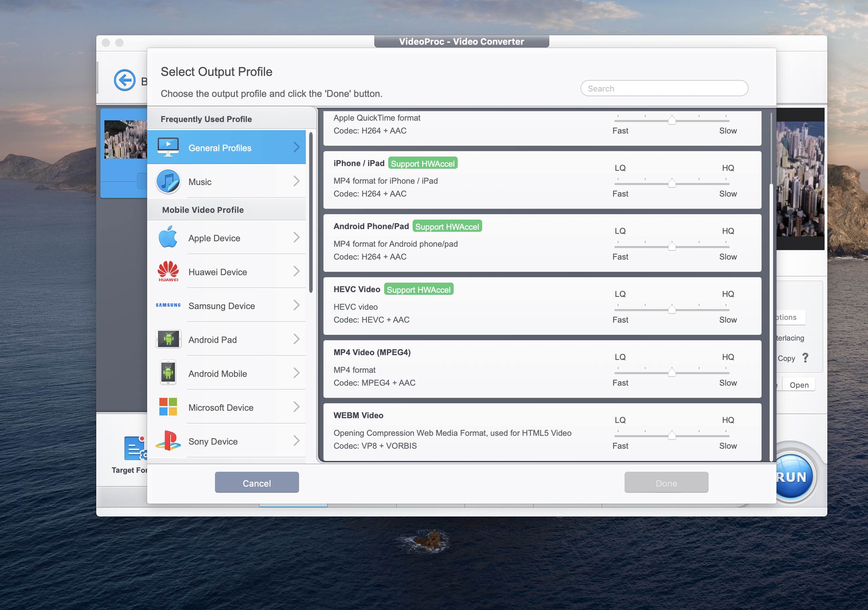Click the Target Format icon in main window

click(x=135, y=448)
